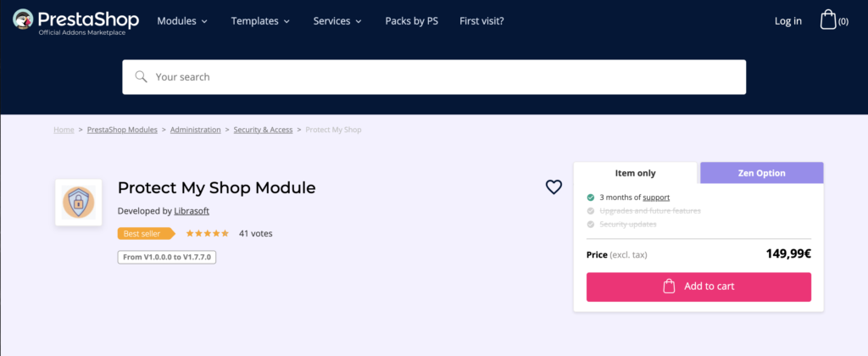The height and width of the screenshot is (356, 868).
Task: Click the Best seller badge
Action: pos(146,234)
